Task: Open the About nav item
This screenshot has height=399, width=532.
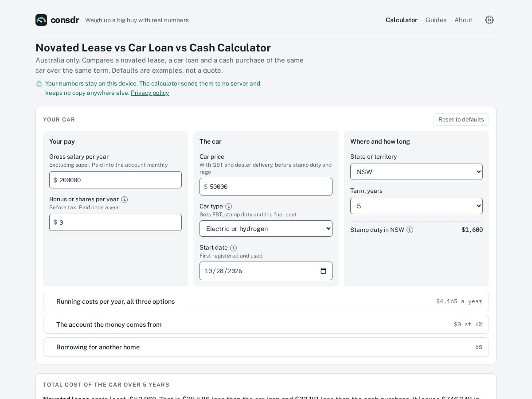Action: (x=463, y=20)
